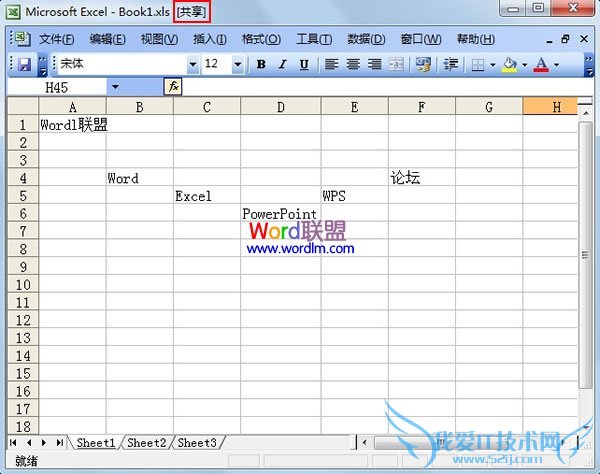The height and width of the screenshot is (474, 600).
Task: Select cell containing PowerPoint
Action: pos(281,213)
